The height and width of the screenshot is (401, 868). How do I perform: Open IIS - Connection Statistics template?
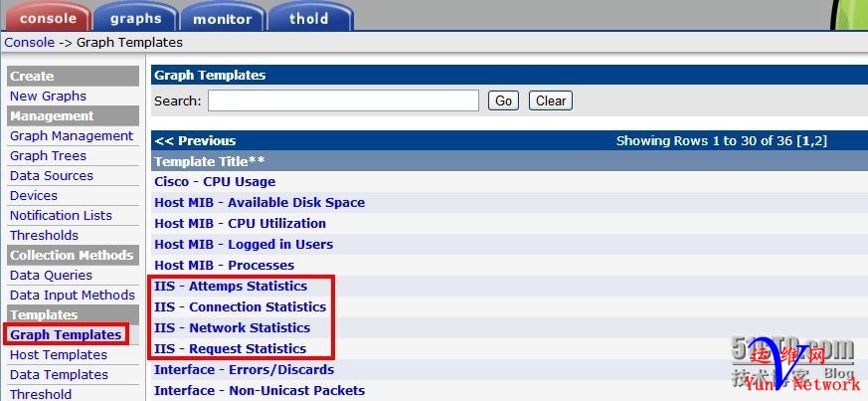coord(241,306)
